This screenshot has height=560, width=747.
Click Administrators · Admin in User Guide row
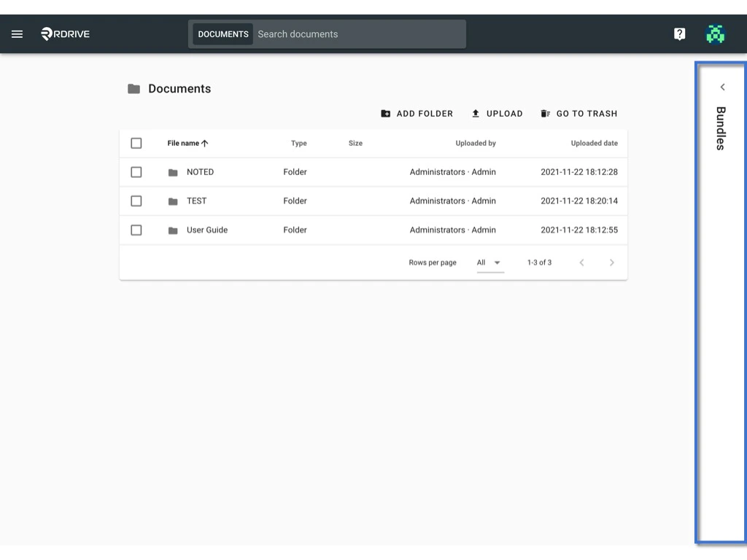coord(452,230)
